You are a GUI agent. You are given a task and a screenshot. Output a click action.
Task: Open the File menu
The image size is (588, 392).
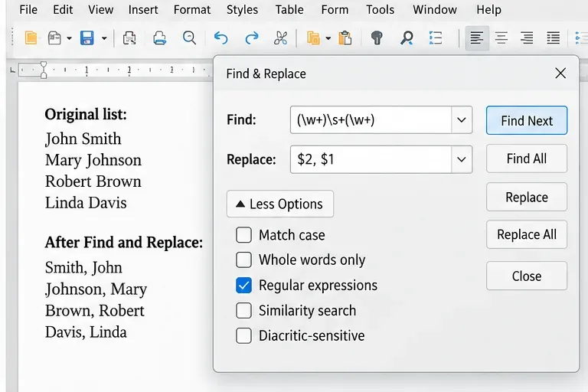28,9
